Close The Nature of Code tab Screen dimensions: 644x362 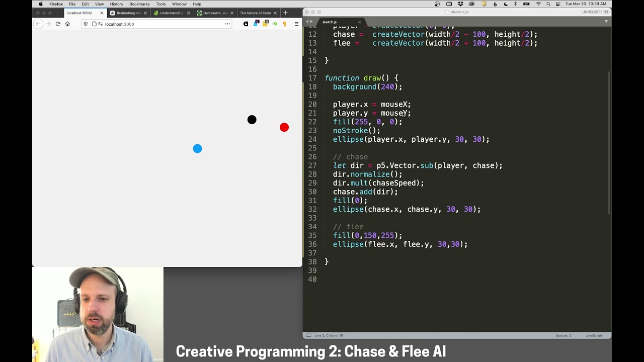tap(276, 13)
